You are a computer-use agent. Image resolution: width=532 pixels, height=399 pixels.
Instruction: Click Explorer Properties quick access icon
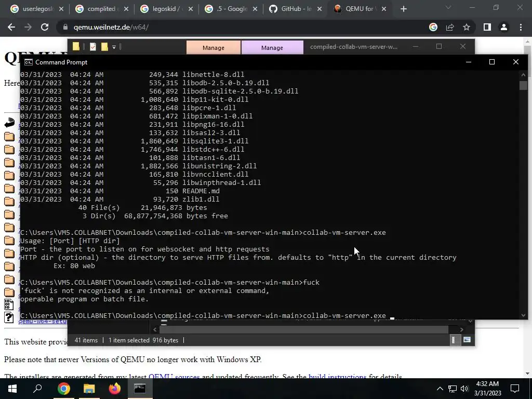tap(93, 46)
